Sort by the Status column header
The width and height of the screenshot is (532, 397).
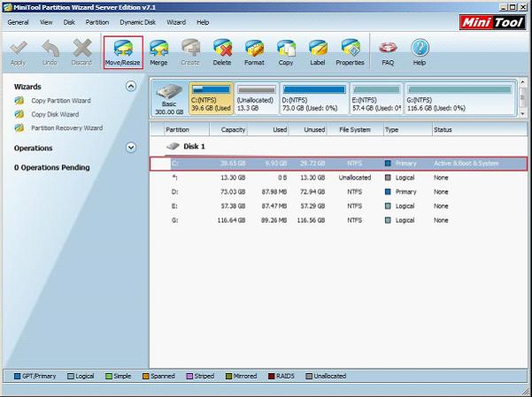tap(480, 129)
